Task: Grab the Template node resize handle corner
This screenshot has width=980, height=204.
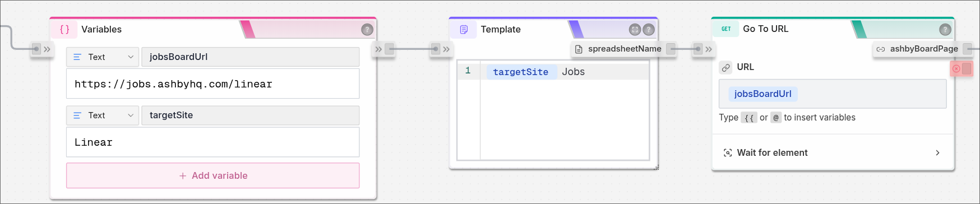Action: tap(657, 167)
